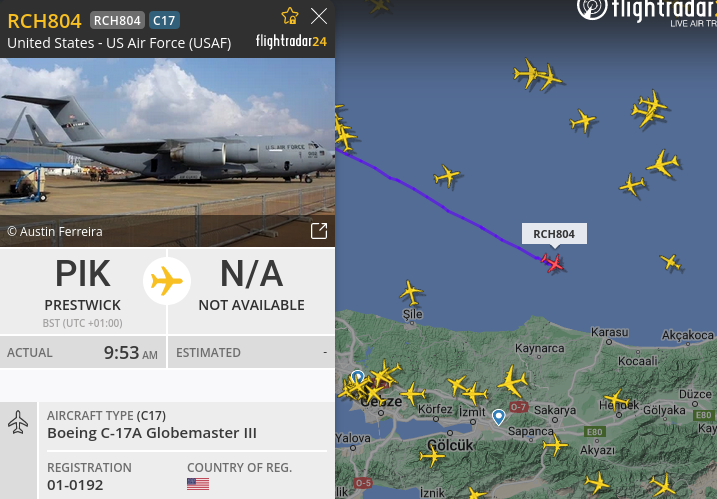
Task: Click the aircraft type section plane icon
Action: (18, 422)
